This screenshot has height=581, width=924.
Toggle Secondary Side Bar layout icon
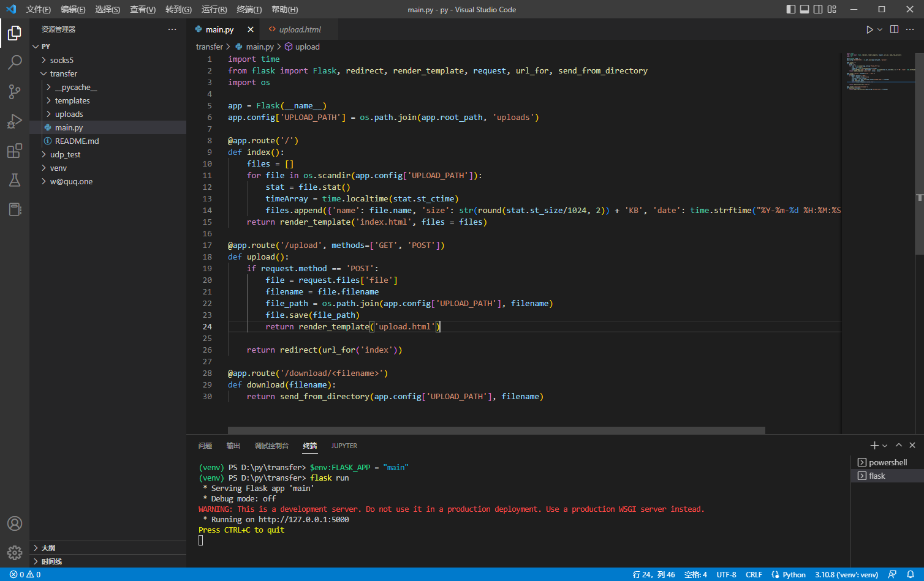tap(818, 9)
